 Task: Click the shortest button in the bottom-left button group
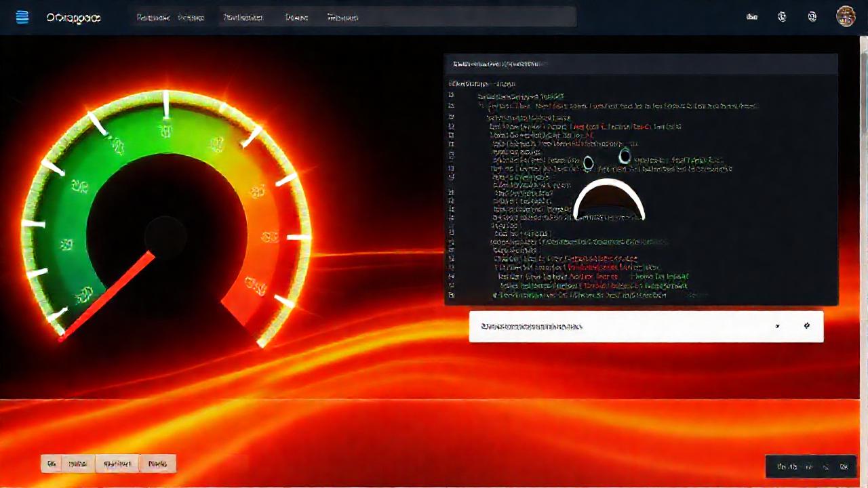click(x=51, y=464)
